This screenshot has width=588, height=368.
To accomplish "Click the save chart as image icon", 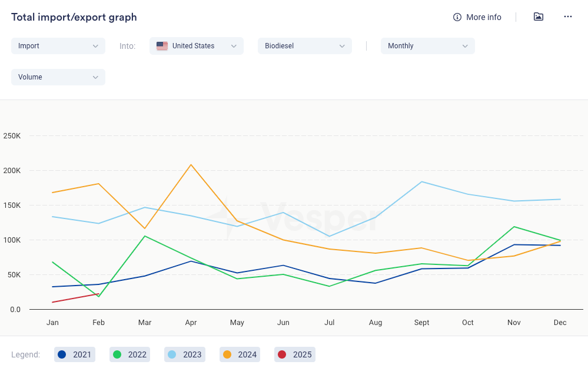I will point(538,16).
